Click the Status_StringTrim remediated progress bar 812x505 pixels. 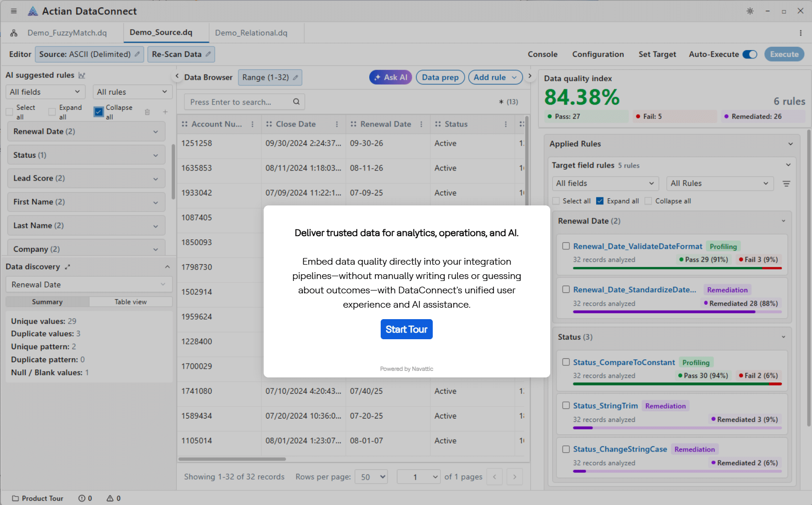[677, 428]
